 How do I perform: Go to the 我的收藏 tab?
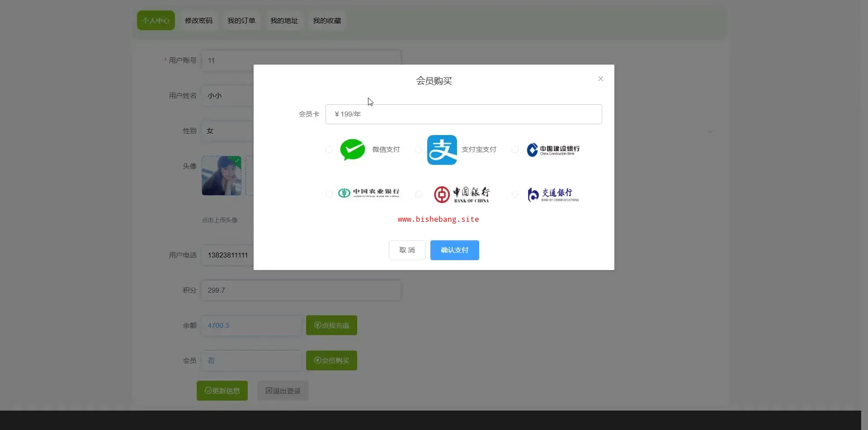pos(327,20)
